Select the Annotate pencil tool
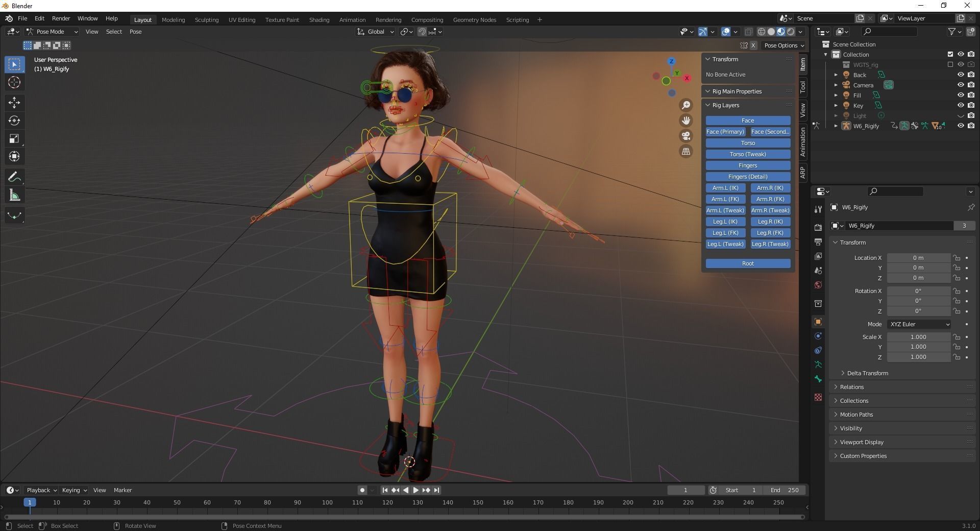This screenshot has width=980, height=531. pyautogui.click(x=14, y=177)
